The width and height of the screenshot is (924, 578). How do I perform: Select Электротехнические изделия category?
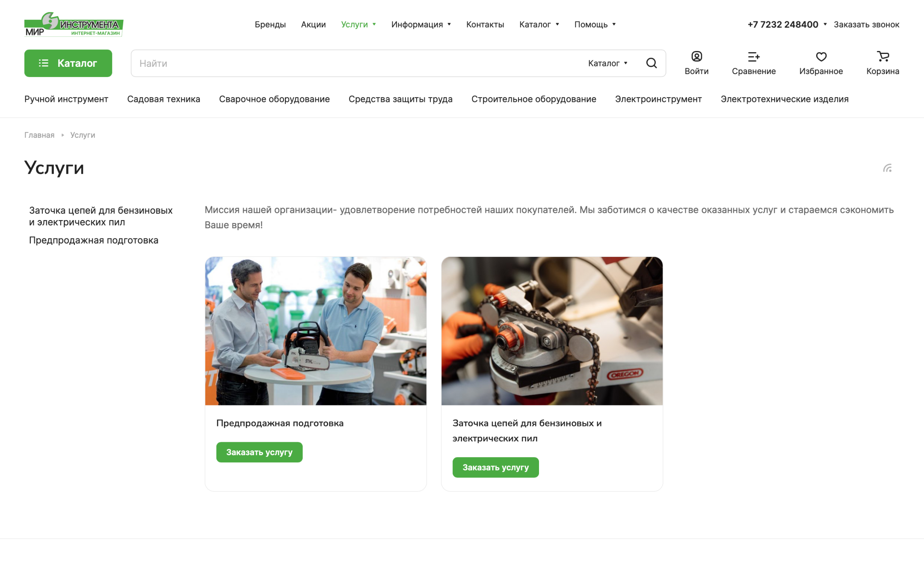[x=785, y=99]
